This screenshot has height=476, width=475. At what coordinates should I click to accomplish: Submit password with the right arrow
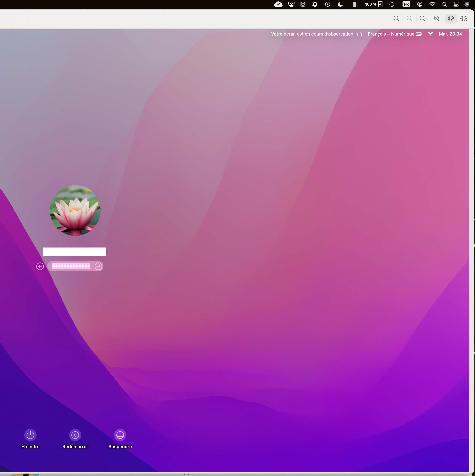coord(98,266)
